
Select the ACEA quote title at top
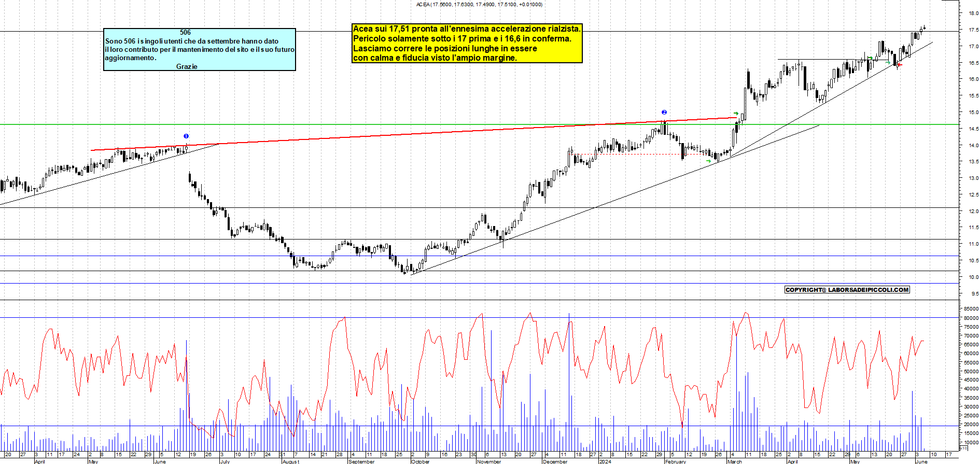(480, 4)
